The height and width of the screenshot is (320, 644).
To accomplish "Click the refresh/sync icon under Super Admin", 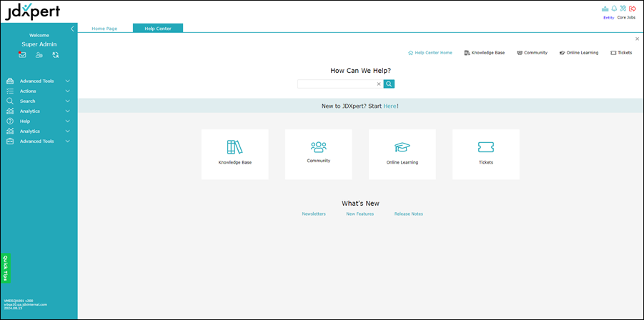I will (55, 55).
